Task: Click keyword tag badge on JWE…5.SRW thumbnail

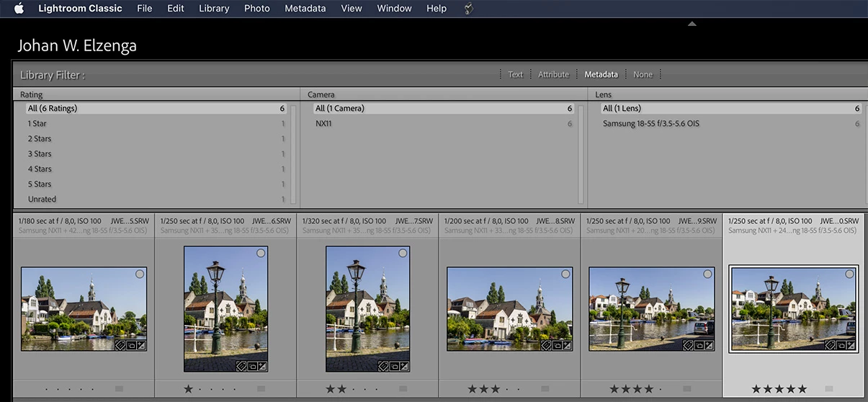Action: tap(120, 346)
